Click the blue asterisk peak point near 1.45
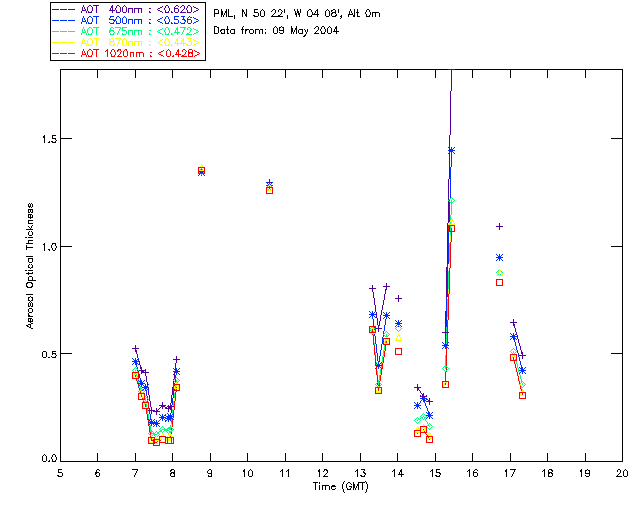Screen dimensions: 640x512 click(x=451, y=151)
